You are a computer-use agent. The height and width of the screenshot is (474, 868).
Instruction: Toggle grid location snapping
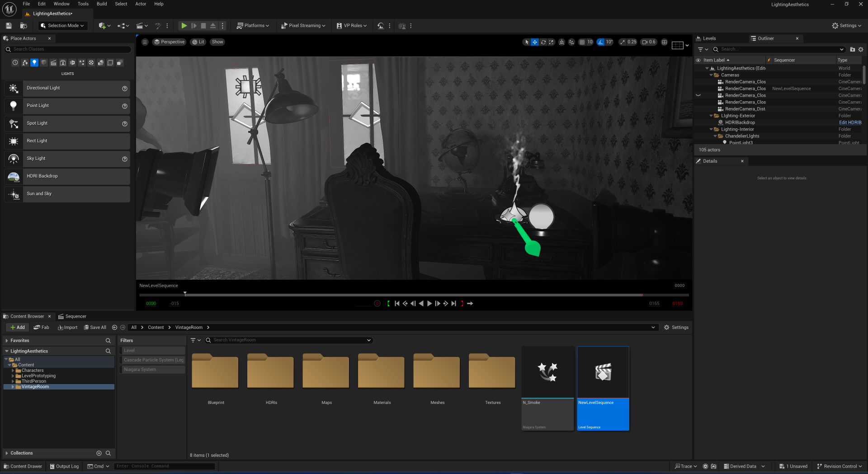click(x=582, y=42)
